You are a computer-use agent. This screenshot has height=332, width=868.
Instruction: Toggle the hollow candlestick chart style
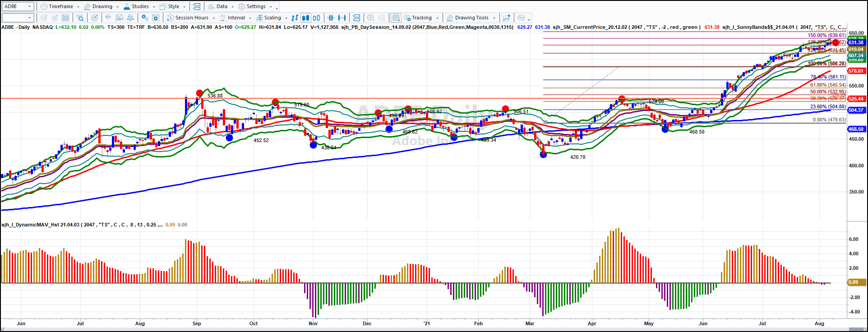point(317,18)
